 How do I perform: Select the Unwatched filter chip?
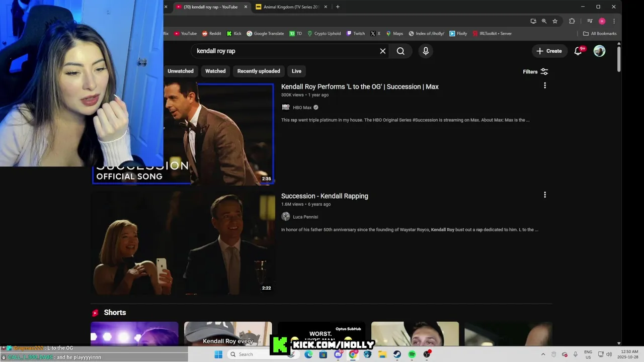click(180, 71)
